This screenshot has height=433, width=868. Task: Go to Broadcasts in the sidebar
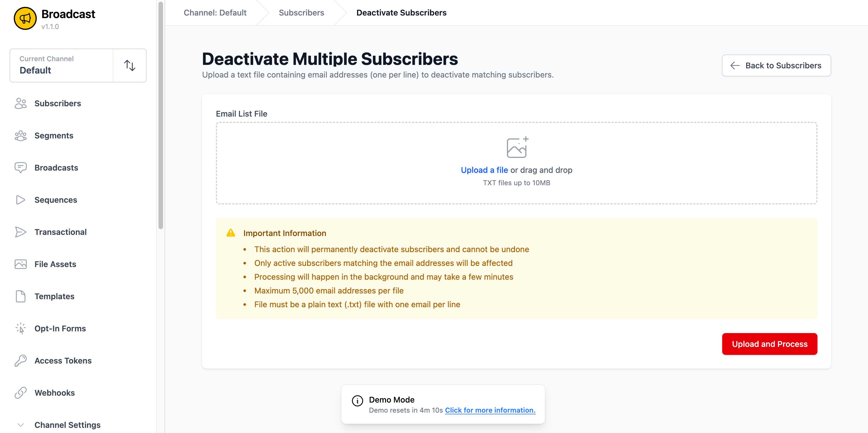[56, 168]
